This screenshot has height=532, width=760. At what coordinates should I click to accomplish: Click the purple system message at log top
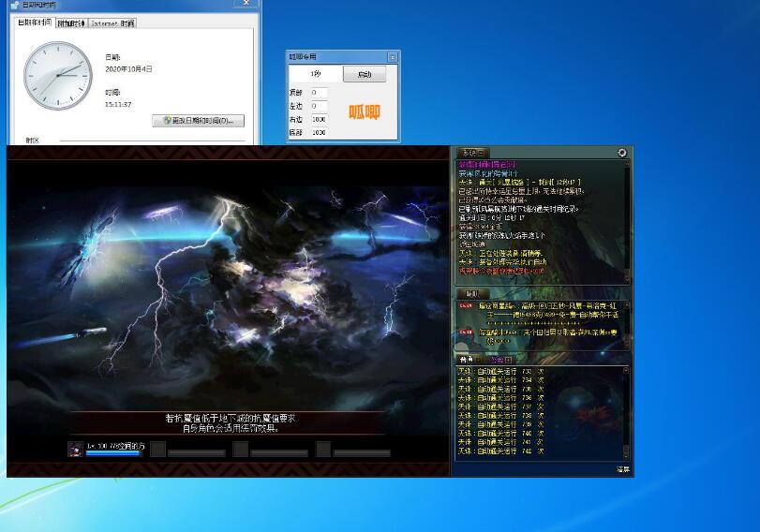click(x=487, y=165)
